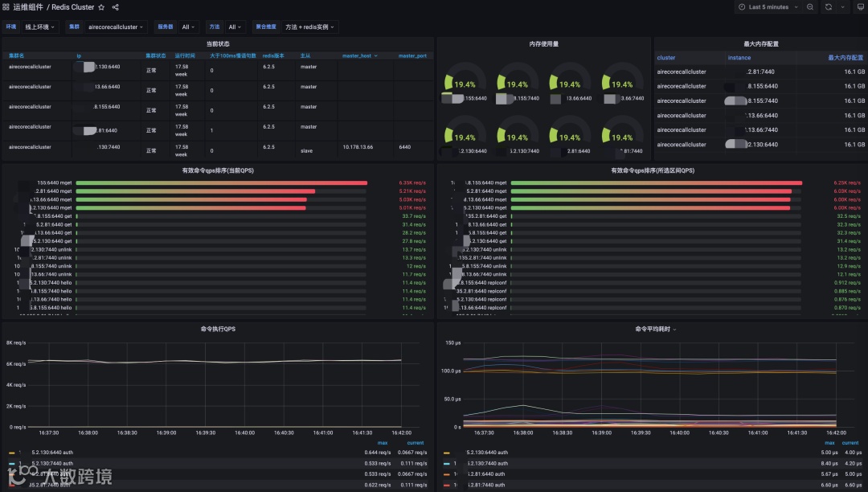Screen dimensions: 868x492
Task: Open 运维组件 folder breadcrumb link
Action: point(28,7)
